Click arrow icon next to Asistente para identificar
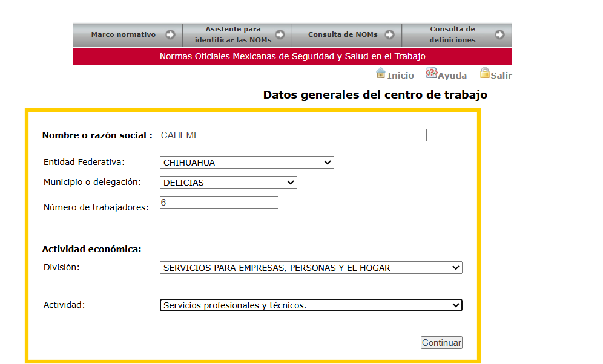 280,34
